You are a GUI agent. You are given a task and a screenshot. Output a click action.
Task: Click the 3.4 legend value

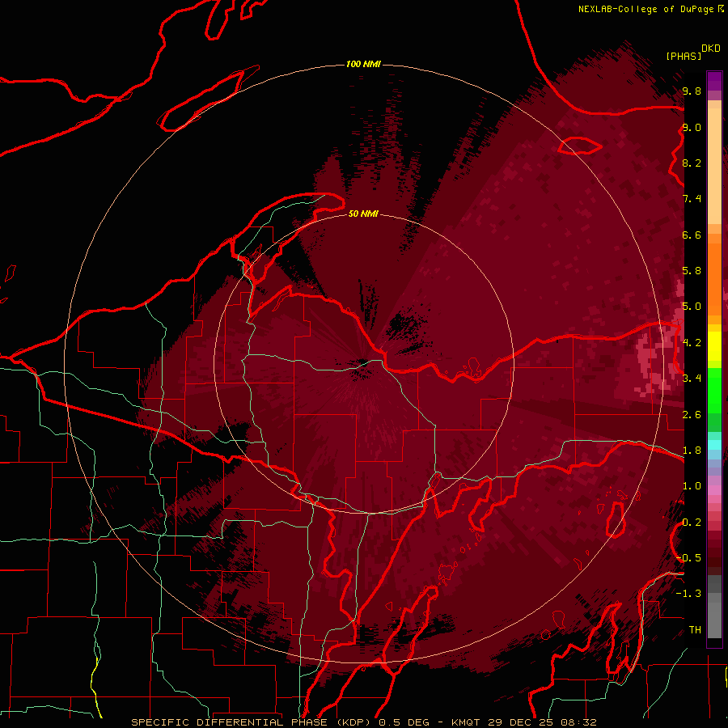pyautogui.click(x=692, y=378)
